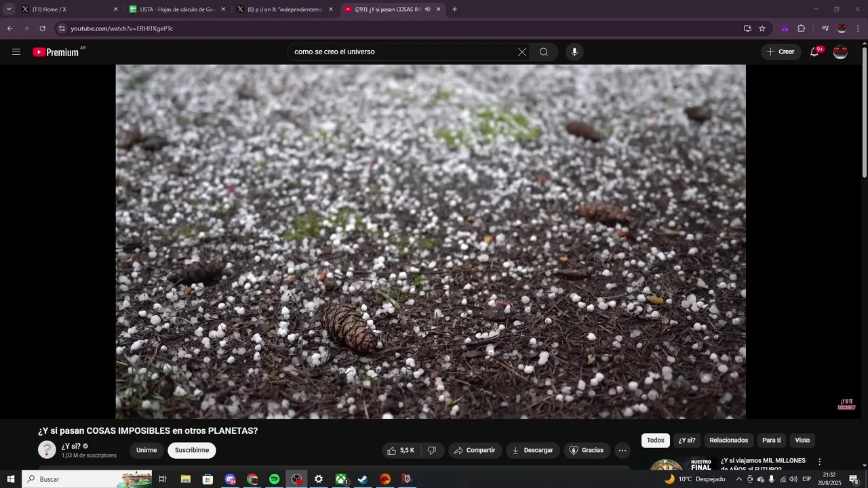Run search with magnifier button
The height and width of the screenshot is (488, 868).
click(x=544, y=52)
